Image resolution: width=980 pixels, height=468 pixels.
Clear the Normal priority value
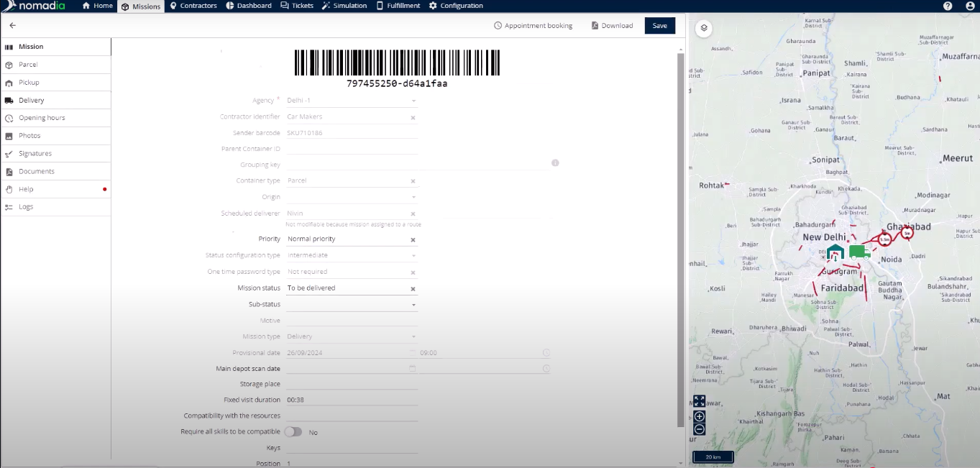(413, 239)
